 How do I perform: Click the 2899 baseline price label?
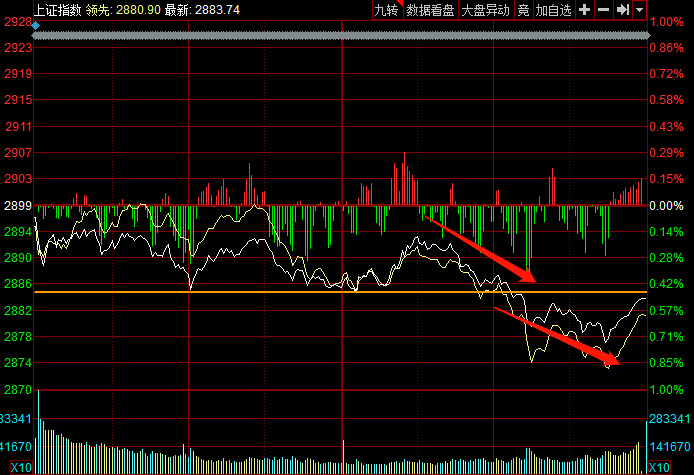pyautogui.click(x=18, y=206)
